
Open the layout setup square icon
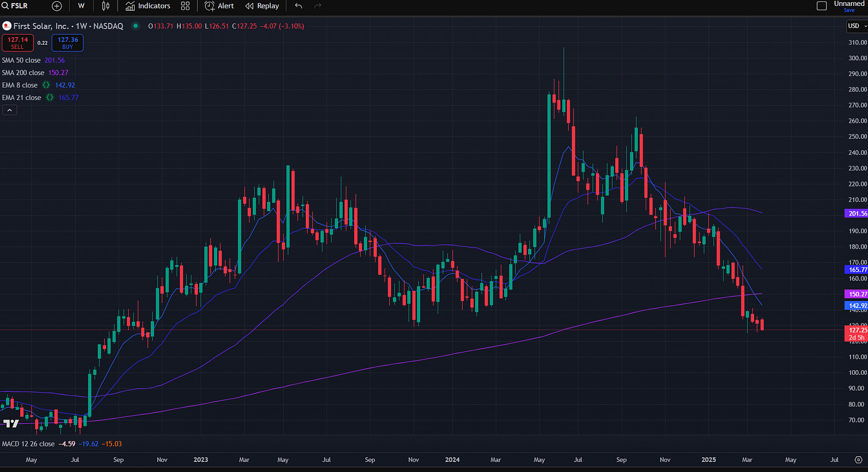click(x=821, y=6)
